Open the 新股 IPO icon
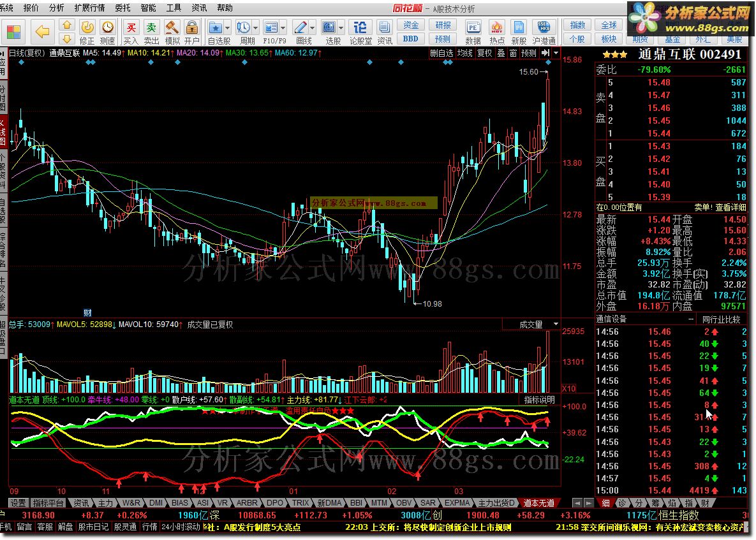 click(519, 33)
